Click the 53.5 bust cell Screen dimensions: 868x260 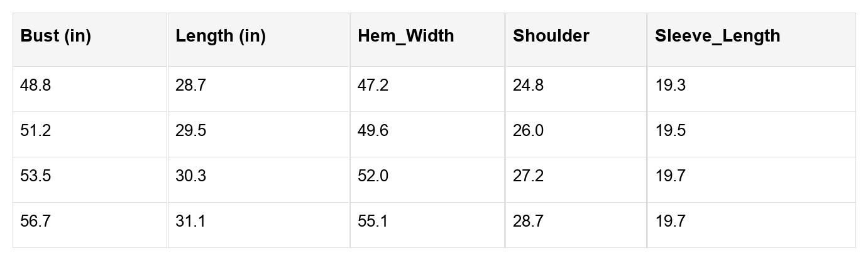(36, 176)
